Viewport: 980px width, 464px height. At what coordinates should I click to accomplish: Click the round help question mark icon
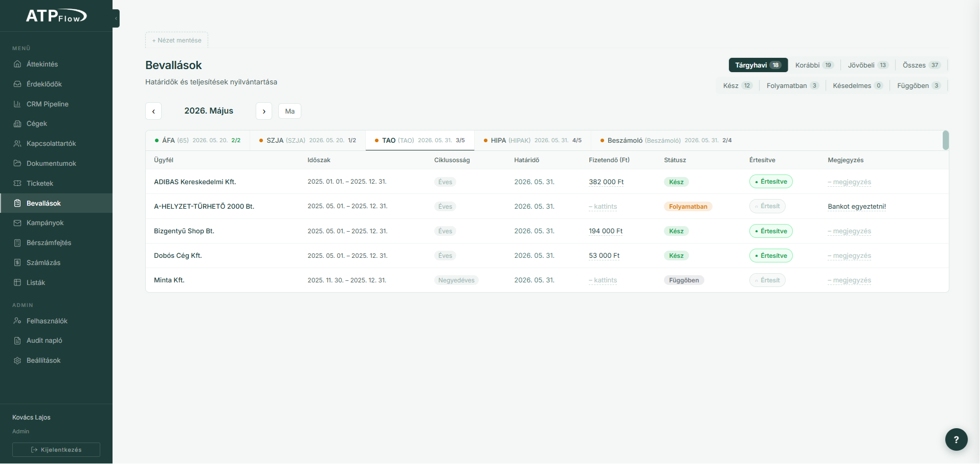[x=956, y=439]
